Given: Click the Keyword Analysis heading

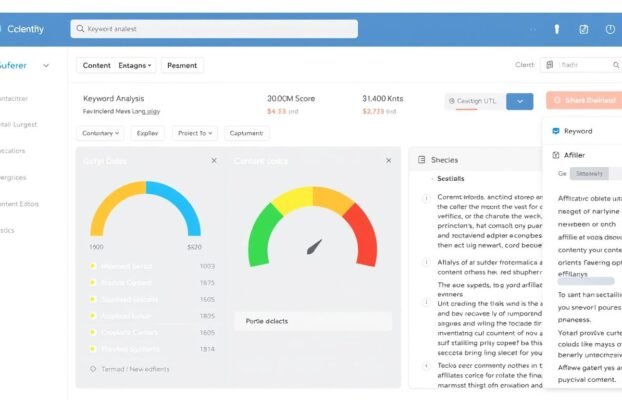Looking at the screenshot, I should click(x=113, y=98).
